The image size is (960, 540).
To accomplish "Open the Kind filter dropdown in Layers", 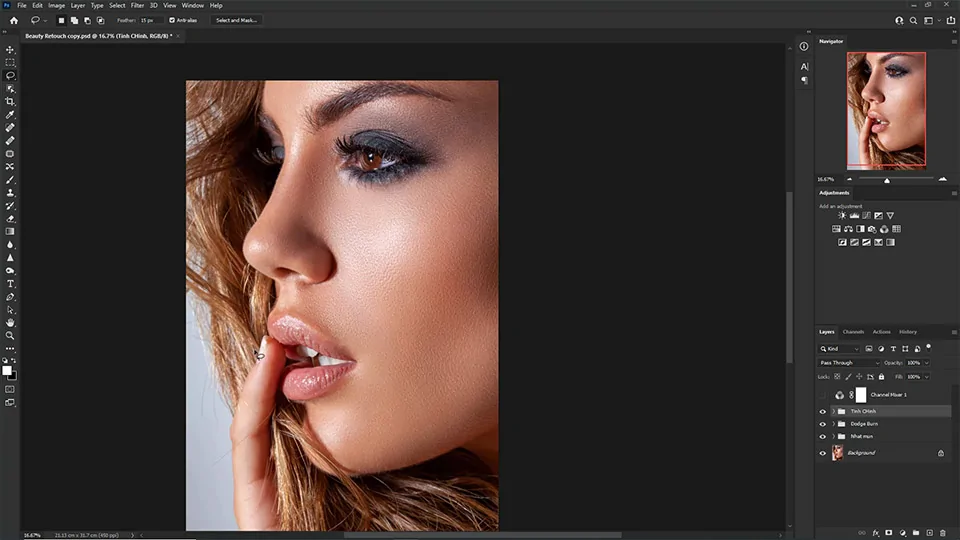I will tap(842, 349).
